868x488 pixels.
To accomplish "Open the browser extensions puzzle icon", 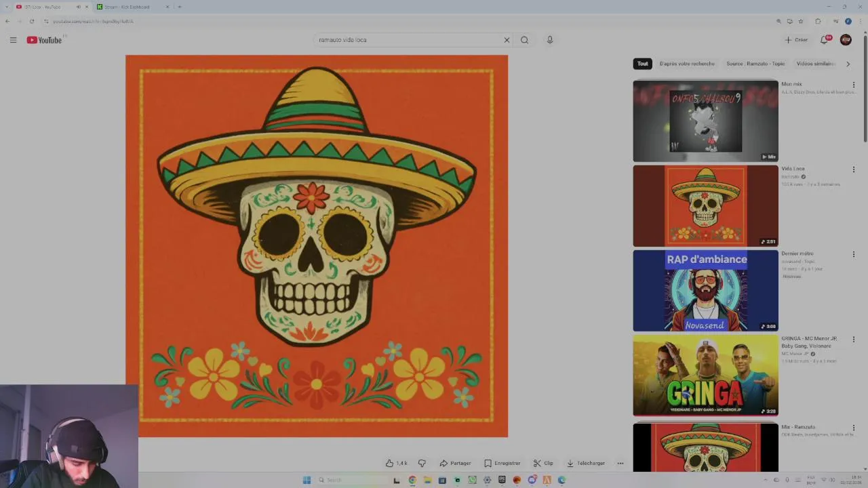I will tap(818, 21).
